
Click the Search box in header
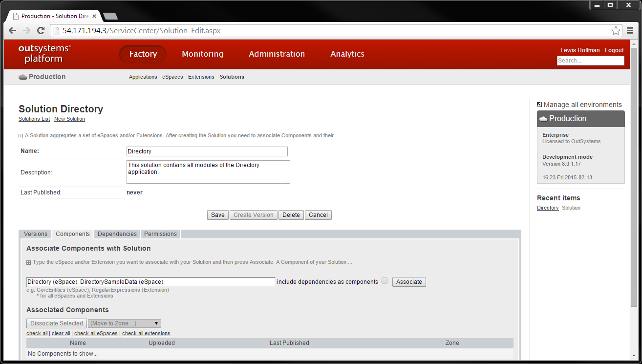click(590, 61)
